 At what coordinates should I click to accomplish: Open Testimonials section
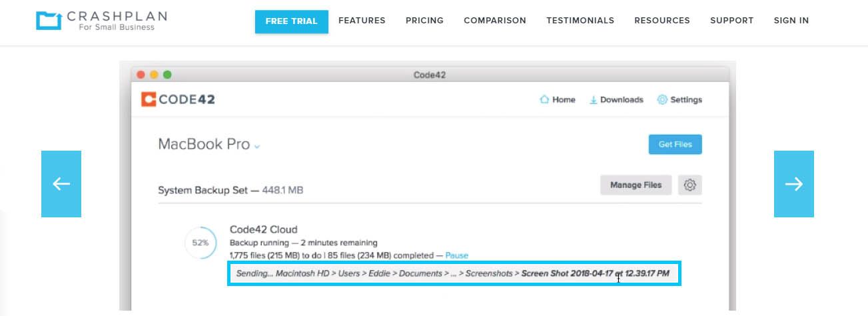pyautogui.click(x=580, y=21)
